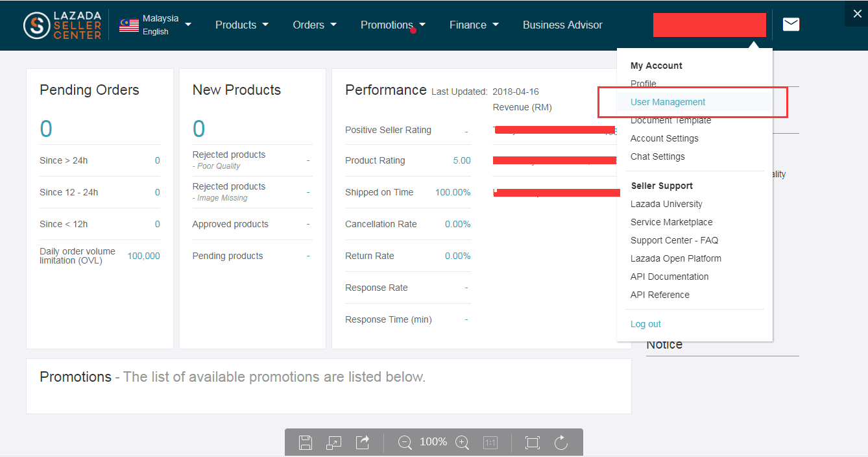This screenshot has width=868, height=457.
Task: Open Chat Settings from account menu
Action: tap(657, 156)
